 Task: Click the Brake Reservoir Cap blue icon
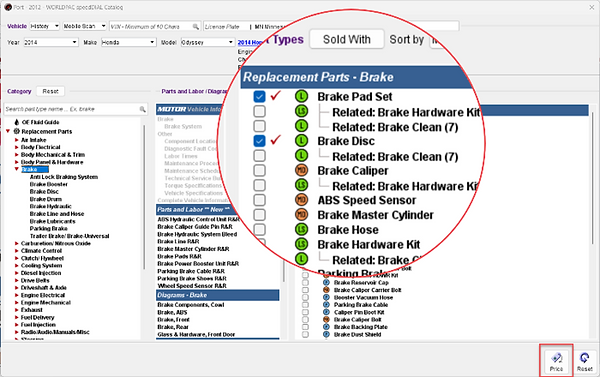[x=326, y=282]
